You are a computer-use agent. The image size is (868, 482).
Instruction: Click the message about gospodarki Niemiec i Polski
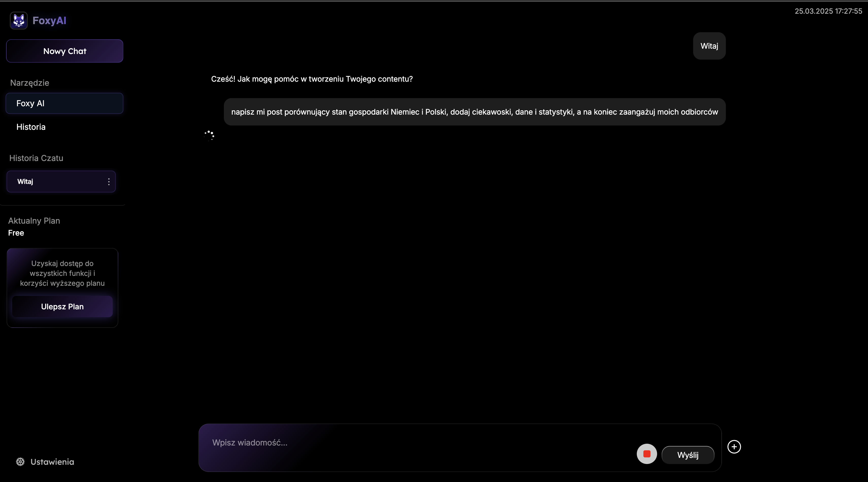(x=474, y=112)
